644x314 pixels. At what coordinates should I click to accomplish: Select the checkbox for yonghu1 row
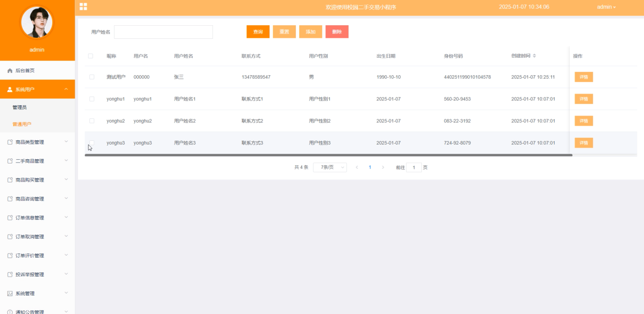coord(92,99)
